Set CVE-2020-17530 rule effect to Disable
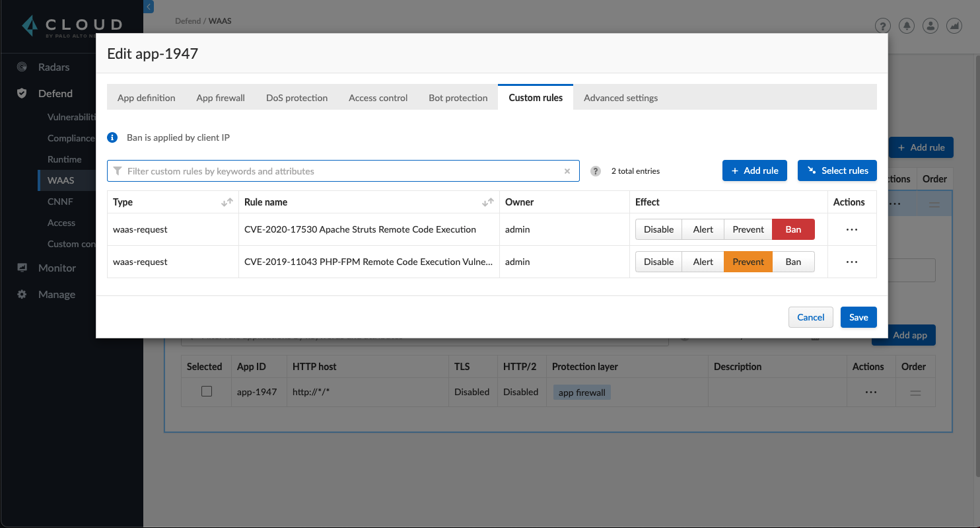This screenshot has width=980, height=528. coord(658,229)
